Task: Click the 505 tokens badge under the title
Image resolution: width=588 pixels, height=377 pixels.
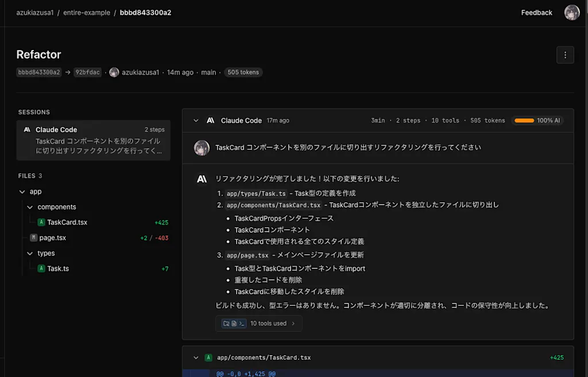Action: pos(243,72)
